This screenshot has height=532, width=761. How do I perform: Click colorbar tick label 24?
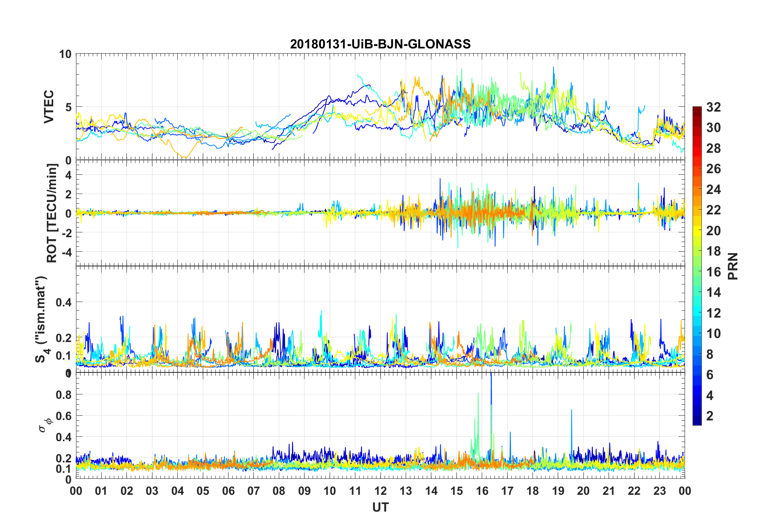713,190
